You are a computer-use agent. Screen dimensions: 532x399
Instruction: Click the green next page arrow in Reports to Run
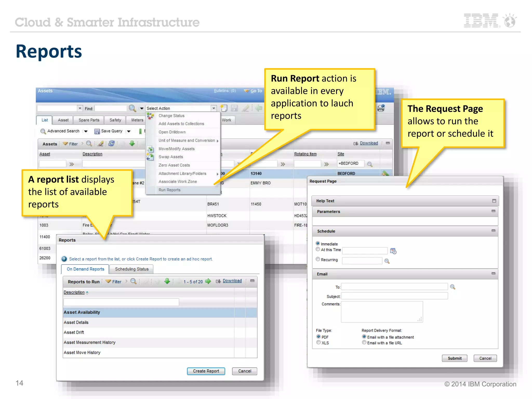(208, 281)
